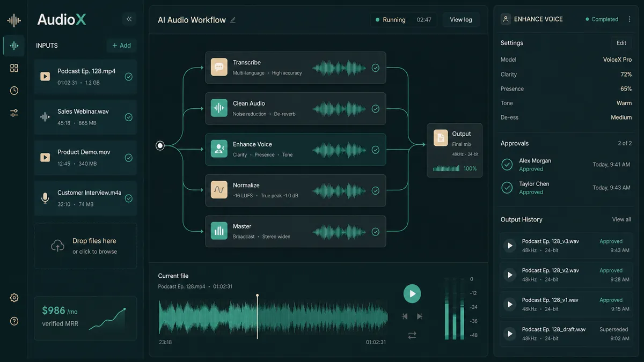The height and width of the screenshot is (362, 644).
Task: Click Alex Morgan approval check icon
Action: 507,165
